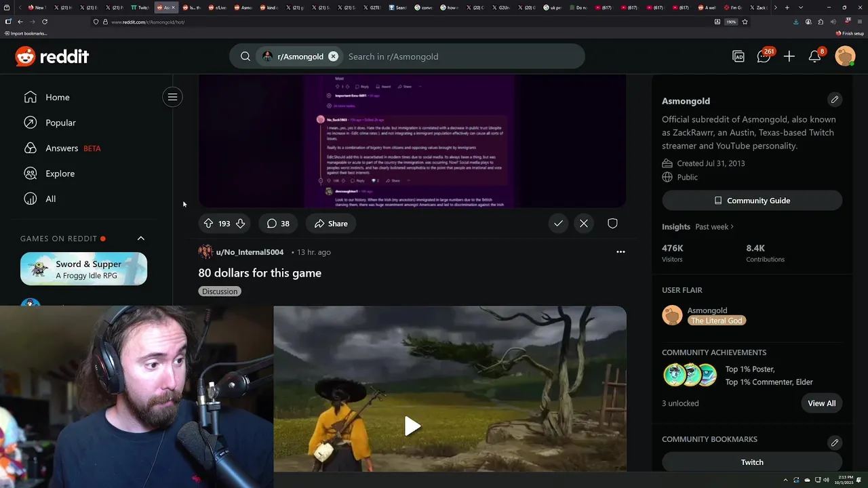Open the 38 comments button

[278, 224]
